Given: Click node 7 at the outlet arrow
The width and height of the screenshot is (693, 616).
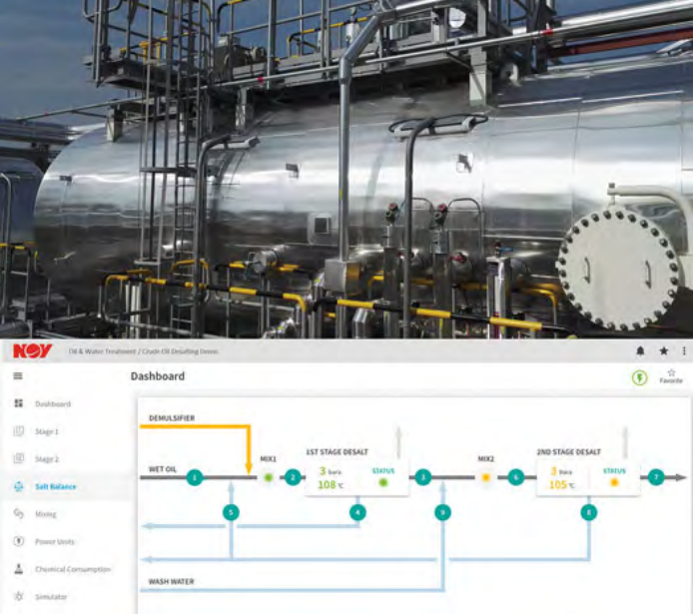Looking at the screenshot, I should [x=656, y=478].
